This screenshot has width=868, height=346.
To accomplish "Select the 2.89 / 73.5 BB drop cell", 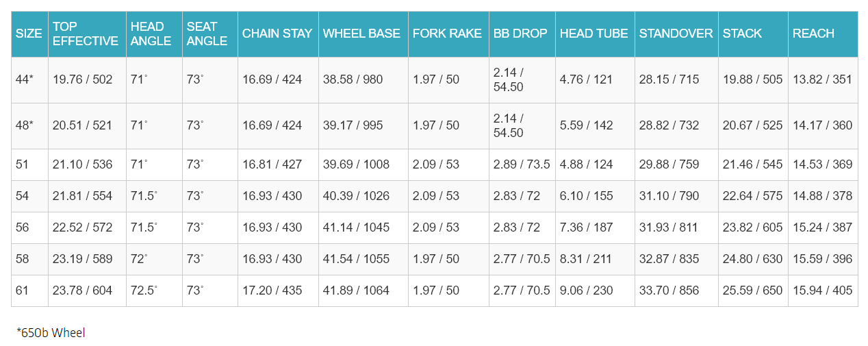I will (x=521, y=164).
